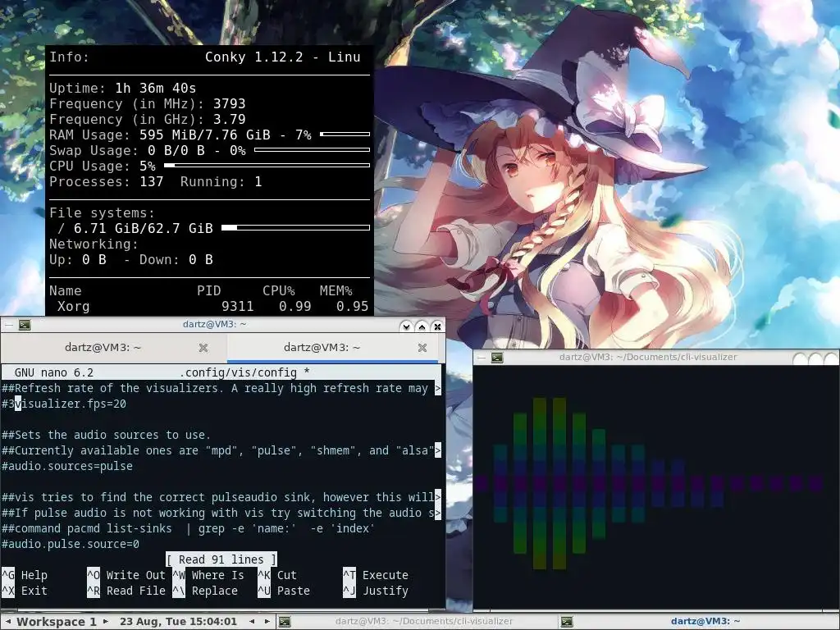This screenshot has height=630, width=840.
Task: Click the Processes: 137 entry in Conky
Action: (x=106, y=182)
